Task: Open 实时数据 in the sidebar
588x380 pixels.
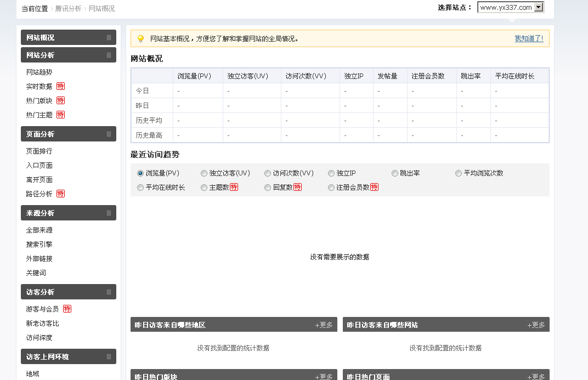Action: coord(39,86)
